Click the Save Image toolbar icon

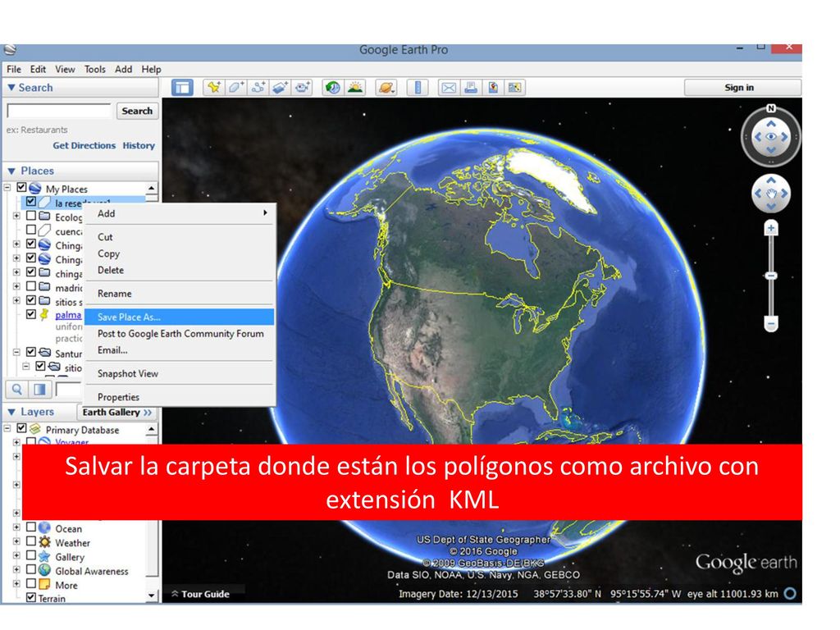493,87
